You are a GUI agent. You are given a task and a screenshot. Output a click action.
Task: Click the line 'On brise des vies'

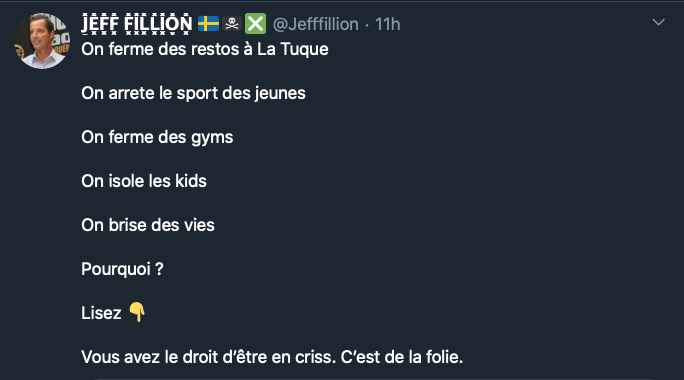148,225
